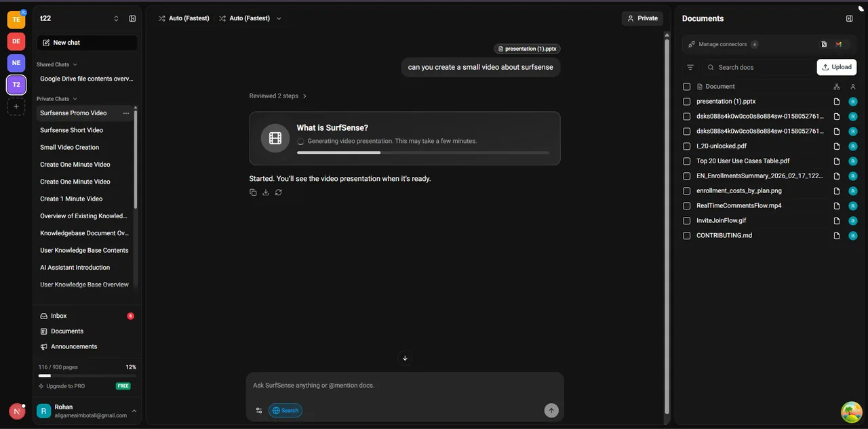
Task: Open document filter options
Action: [x=690, y=67]
